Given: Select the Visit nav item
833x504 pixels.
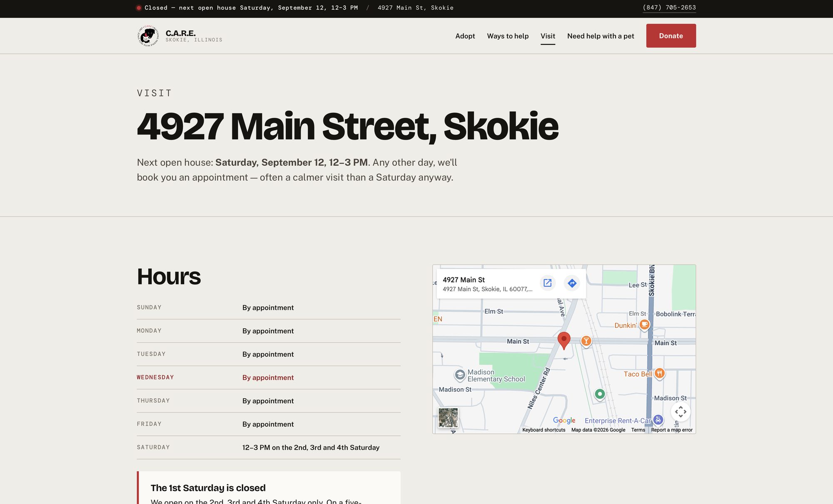Looking at the screenshot, I should (x=548, y=36).
